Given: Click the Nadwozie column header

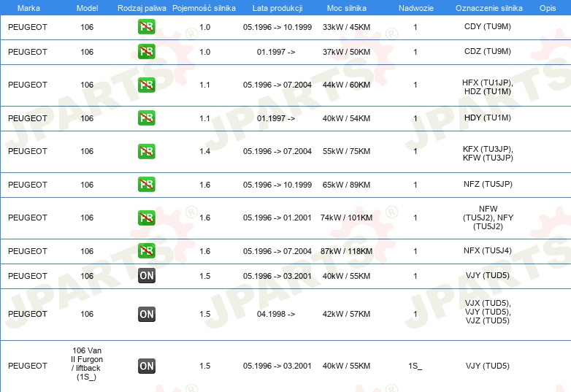Looking at the screenshot, I should [416, 8].
